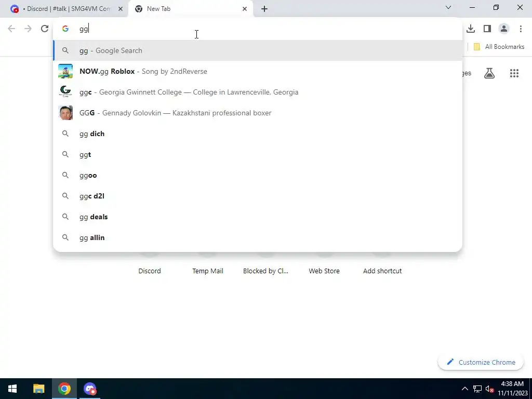This screenshot has width=532, height=399.
Task: Click network icon in system tray
Action: [x=477, y=389]
